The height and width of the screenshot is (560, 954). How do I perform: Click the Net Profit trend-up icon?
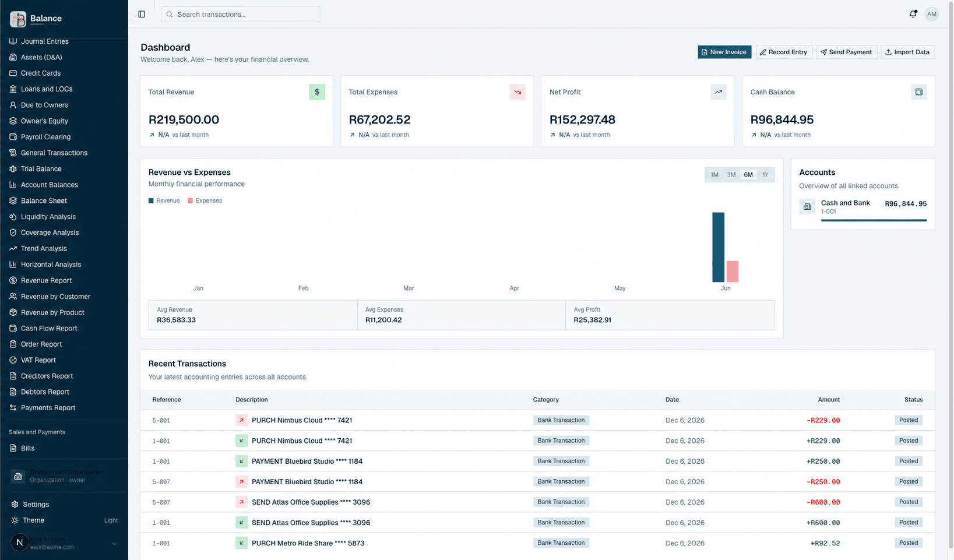719,92
